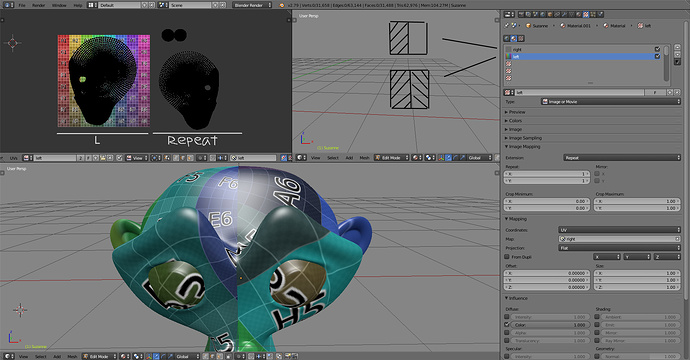The image size is (690, 360).
Task: Open the Physics properties tab icon
Action: pos(600,14)
